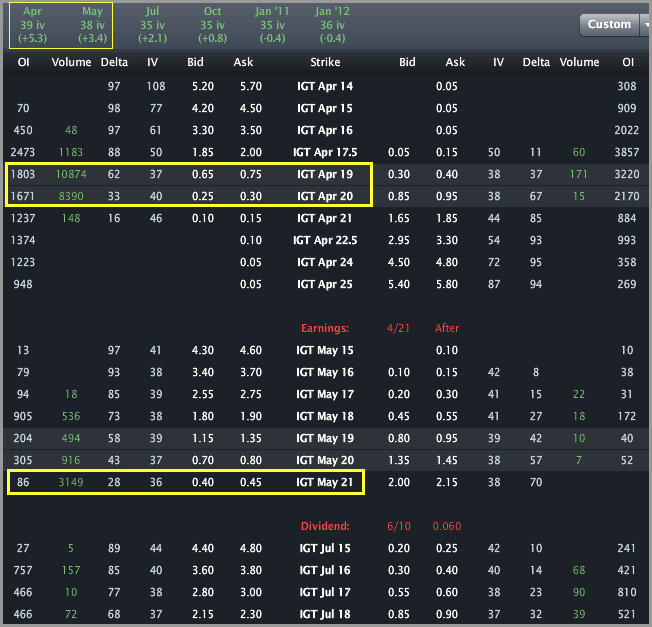Click the Apr 17.5 call OI 2473

point(23,153)
